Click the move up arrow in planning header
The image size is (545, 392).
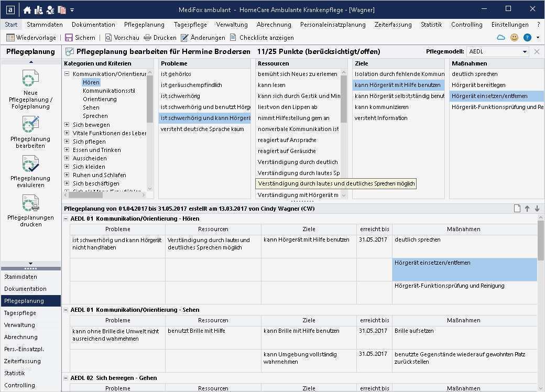527,209
